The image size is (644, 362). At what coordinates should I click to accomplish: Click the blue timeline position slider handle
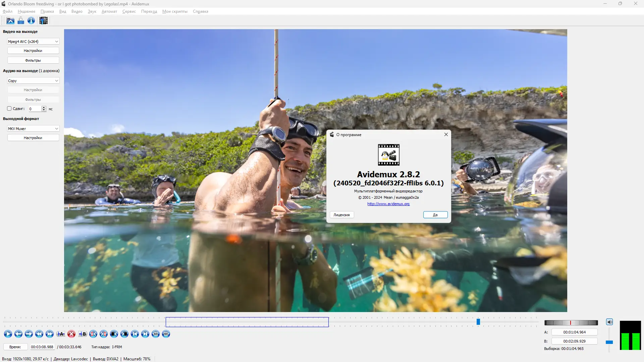point(478,322)
